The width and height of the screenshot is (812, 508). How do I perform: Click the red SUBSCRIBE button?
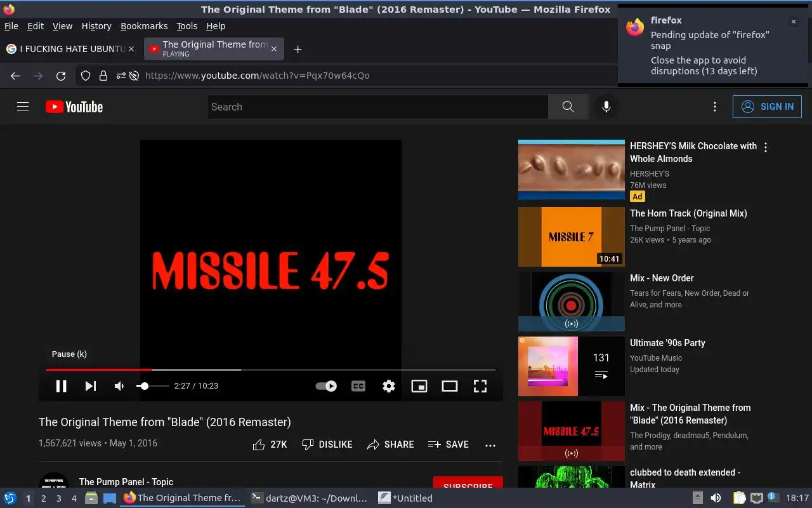pyautogui.click(x=468, y=483)
